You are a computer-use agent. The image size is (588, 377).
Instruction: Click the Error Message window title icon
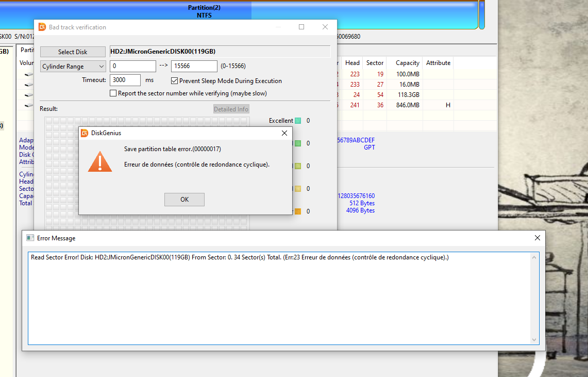tap(30, 238)
